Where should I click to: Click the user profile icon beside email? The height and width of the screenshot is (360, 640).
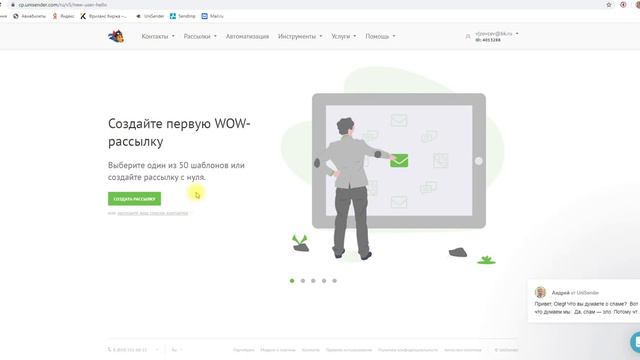[468, 37]
